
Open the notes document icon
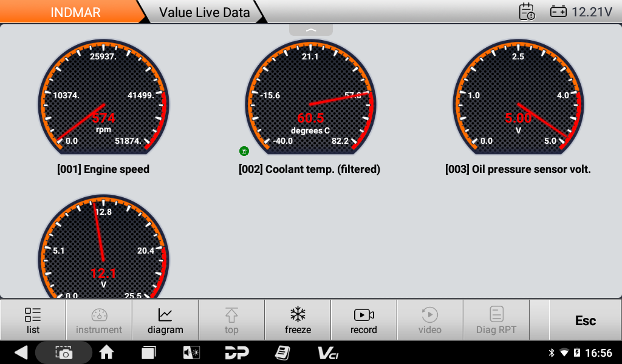coord(282,352)
